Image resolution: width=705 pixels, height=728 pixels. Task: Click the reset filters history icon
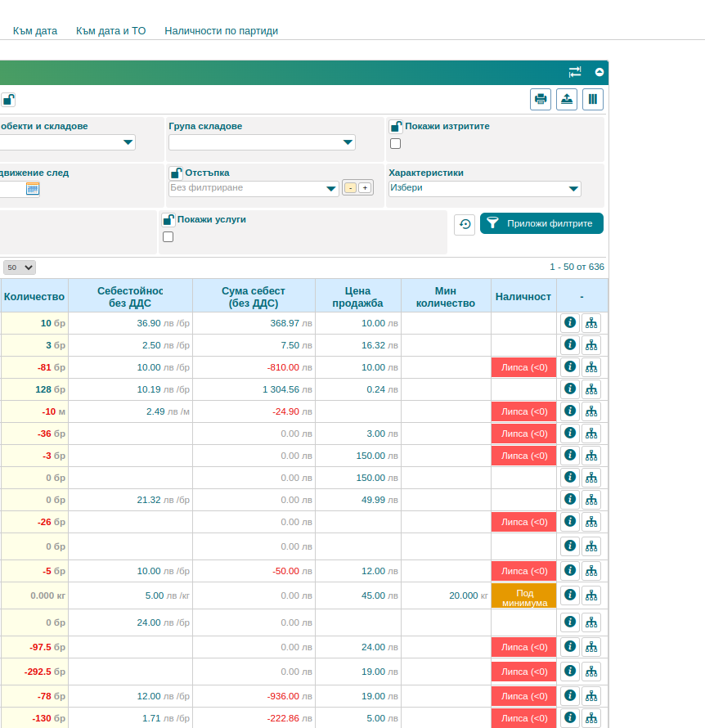point(465,225)
